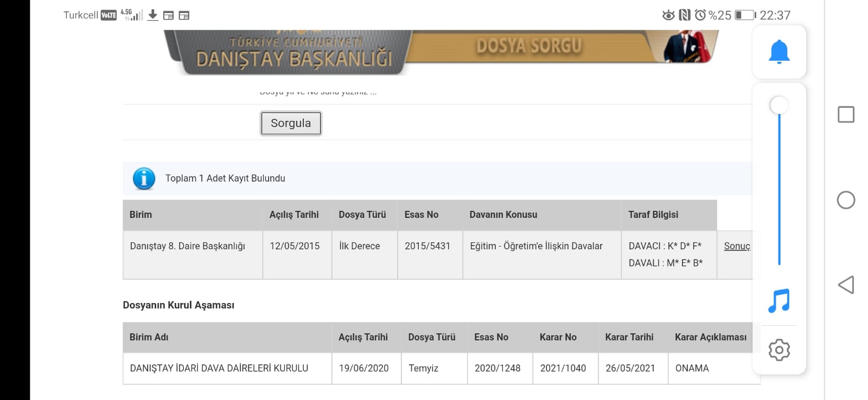Tap the recent apps square button
This screenshot has width=868, height=400.
(846, 114)
